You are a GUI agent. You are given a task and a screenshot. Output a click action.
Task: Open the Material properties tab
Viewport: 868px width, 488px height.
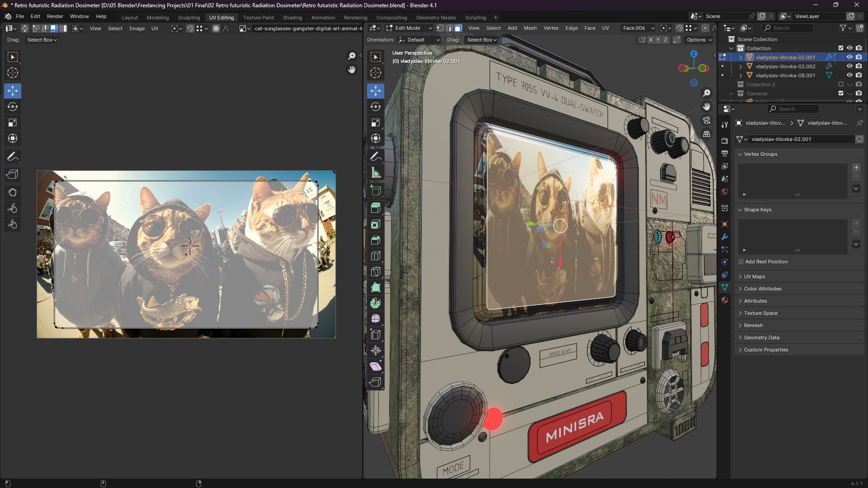[x=725, y=300]
